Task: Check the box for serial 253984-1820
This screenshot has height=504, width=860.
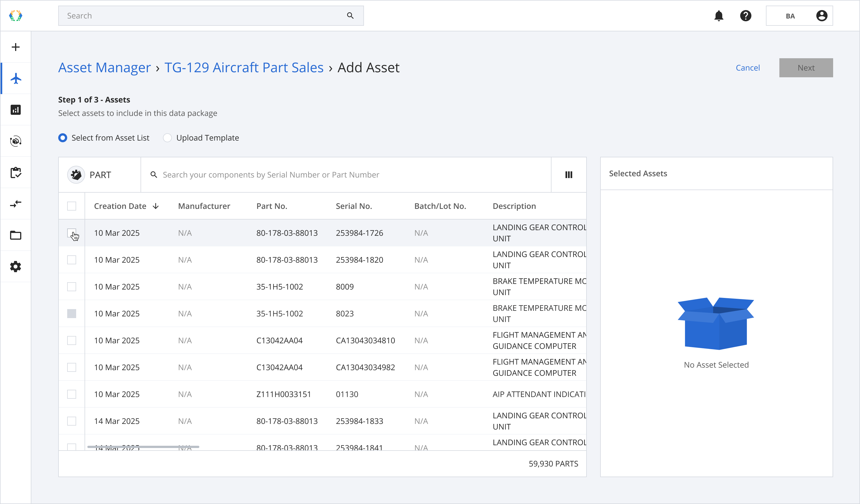Action: point(72,260)
